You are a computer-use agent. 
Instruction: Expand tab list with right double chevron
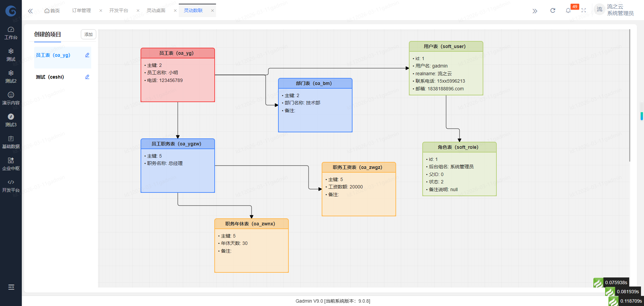pos(535,11)
